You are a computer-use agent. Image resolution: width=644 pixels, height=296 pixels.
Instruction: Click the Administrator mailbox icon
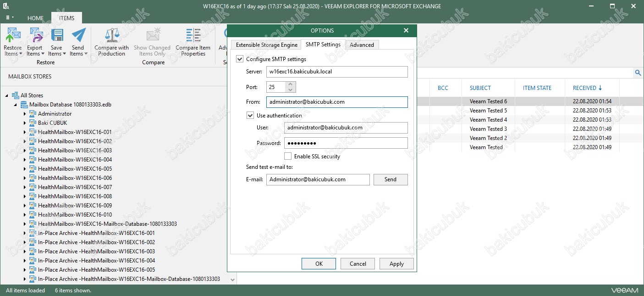[33, 114]
